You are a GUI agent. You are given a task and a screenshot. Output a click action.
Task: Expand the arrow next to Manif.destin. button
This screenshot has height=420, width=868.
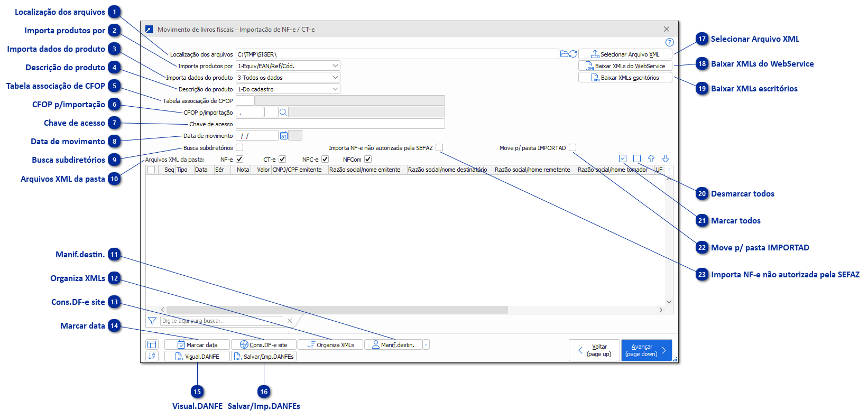point(426,344)
